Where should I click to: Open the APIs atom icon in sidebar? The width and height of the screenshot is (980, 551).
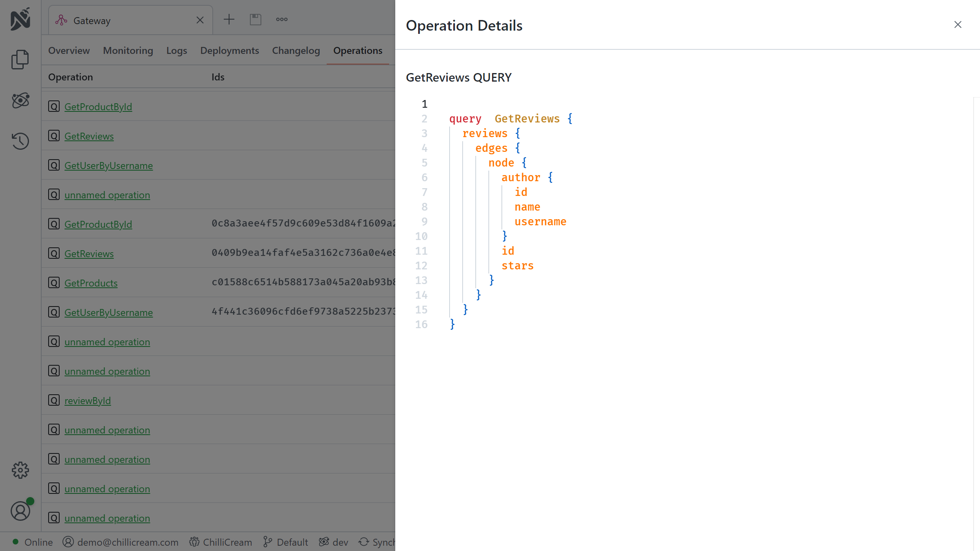(20, 100)
